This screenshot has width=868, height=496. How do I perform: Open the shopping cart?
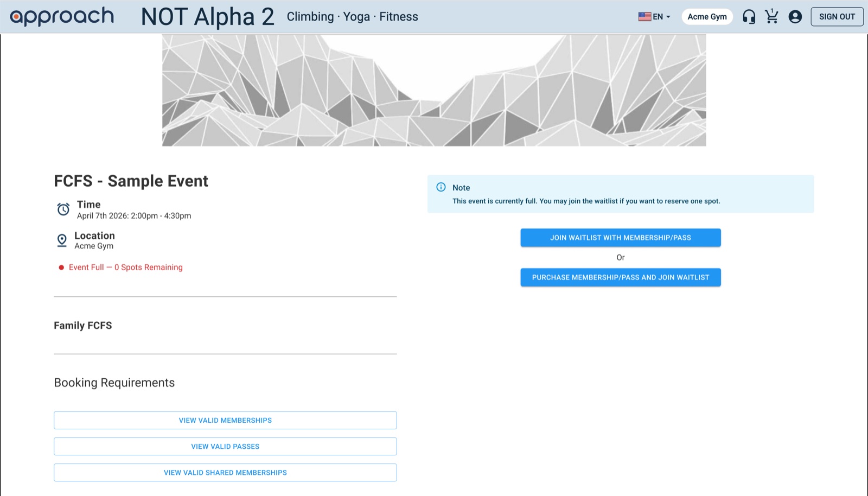(771, 16)
